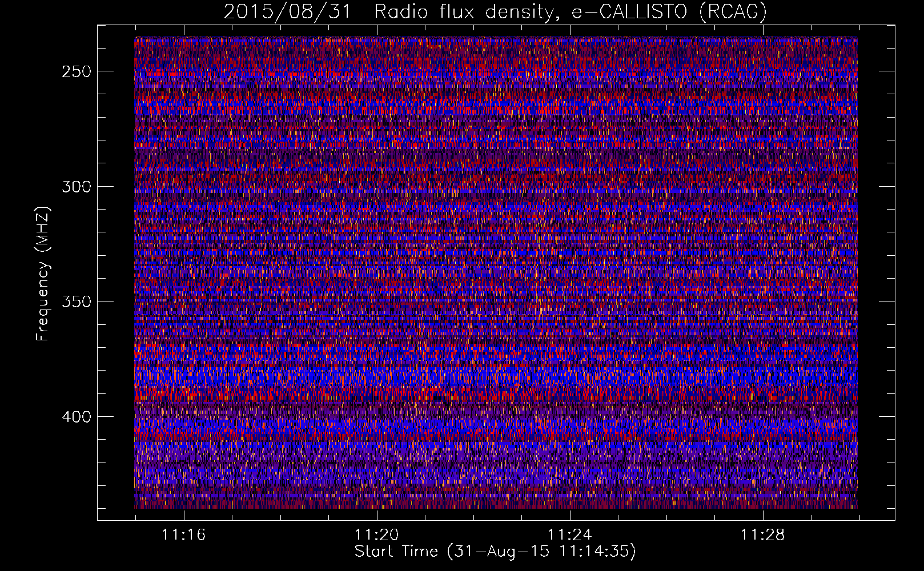Select the 'Frequency (MHZ)' axis label
The height and width of the screenshot is (571, 924).
[x=43, y=274]
